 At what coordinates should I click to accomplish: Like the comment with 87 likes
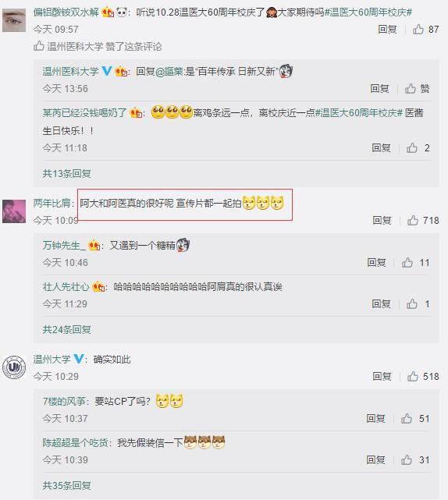coord(418,30)
